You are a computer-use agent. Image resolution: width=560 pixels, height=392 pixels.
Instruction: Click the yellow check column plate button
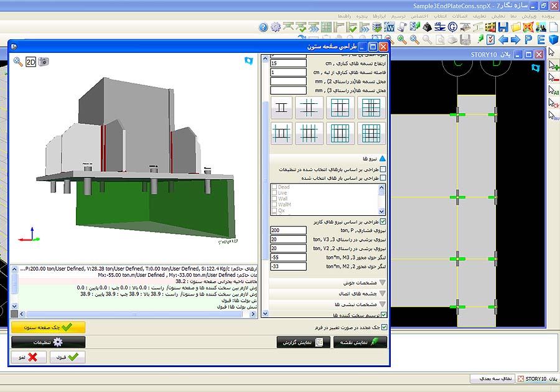click(48, 327)
